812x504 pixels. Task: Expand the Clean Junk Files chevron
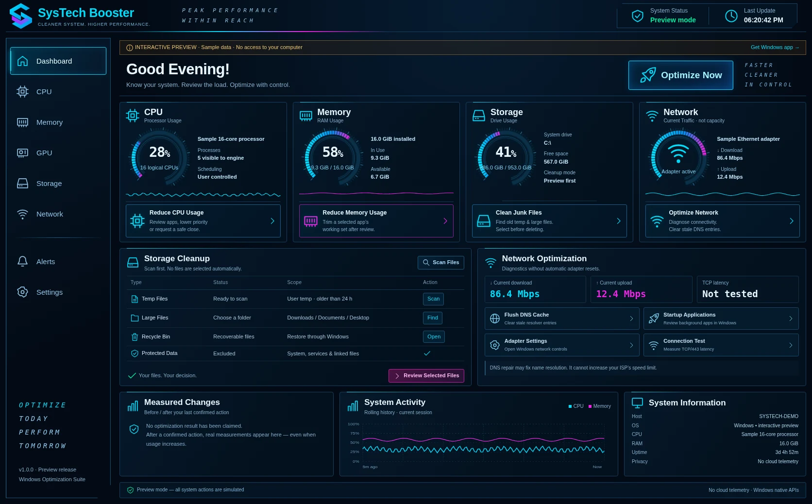[619, 221]
